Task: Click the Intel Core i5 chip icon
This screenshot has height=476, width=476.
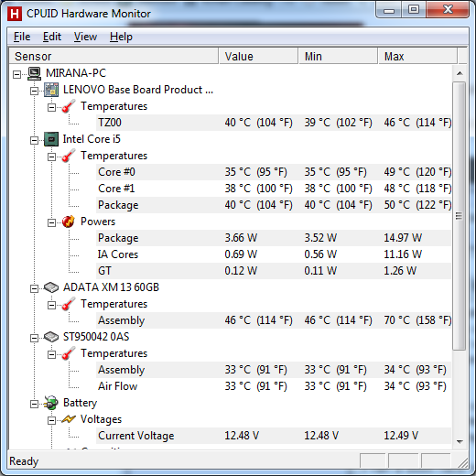Action: [x=51, y=139]
